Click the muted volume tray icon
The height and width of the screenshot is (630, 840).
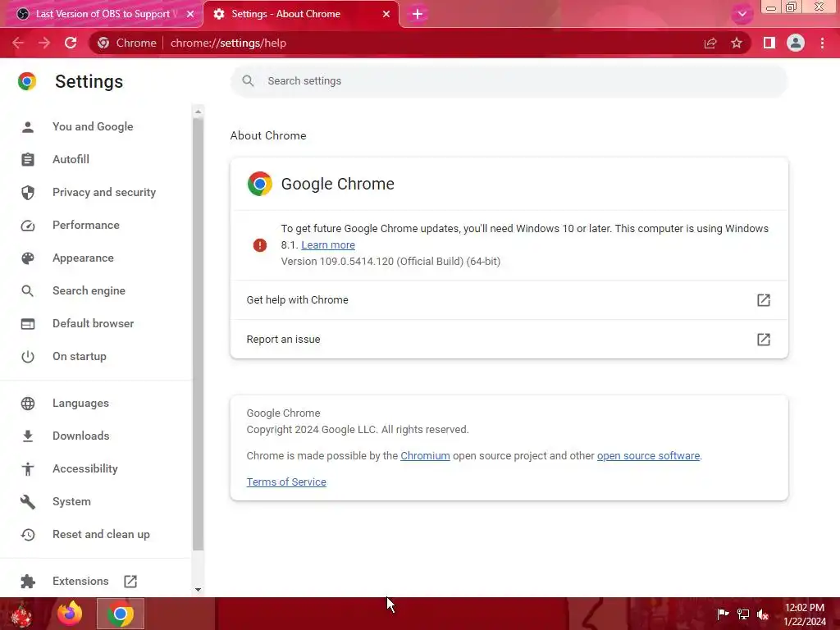[x=763, y=614]
